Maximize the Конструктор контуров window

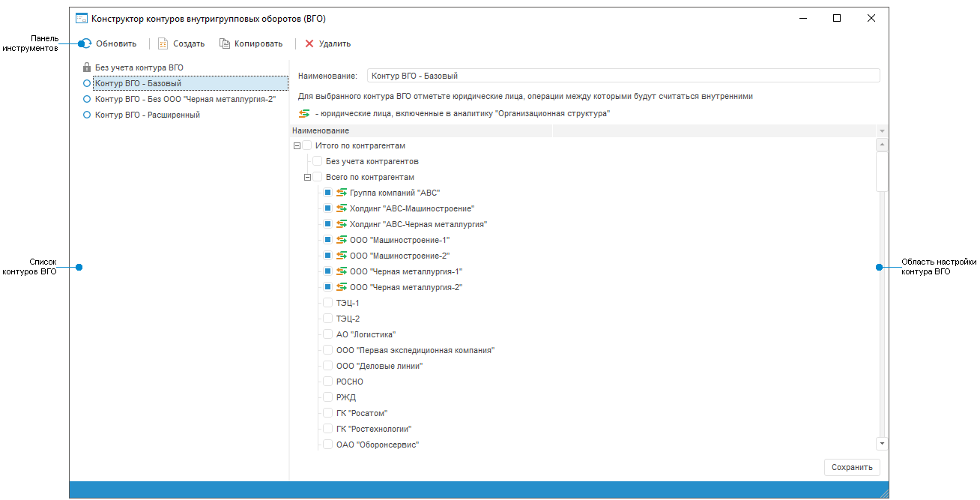837,18
